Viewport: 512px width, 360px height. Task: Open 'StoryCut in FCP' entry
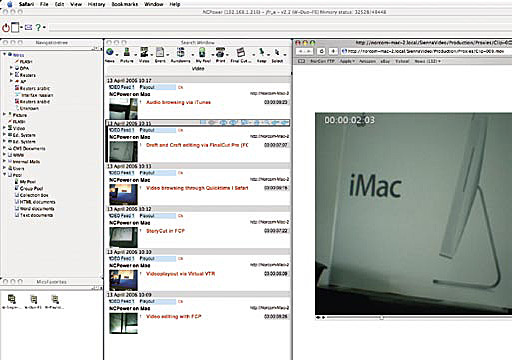tap(165, 231)
